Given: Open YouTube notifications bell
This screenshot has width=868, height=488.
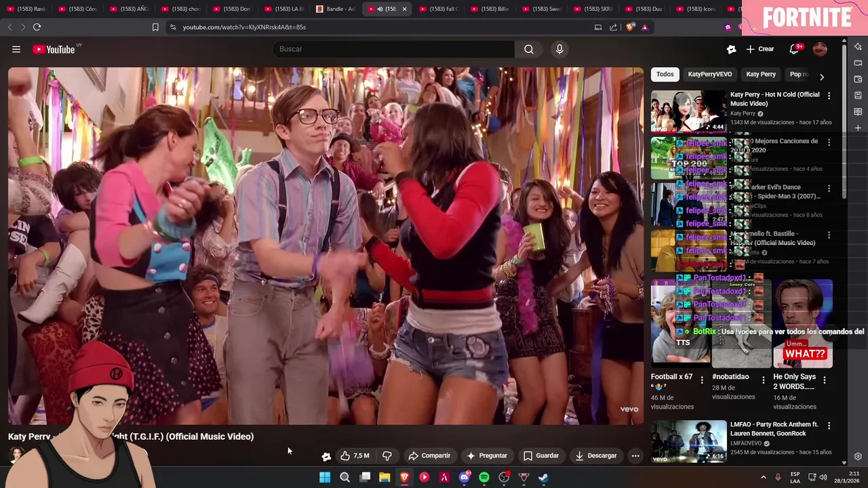Looking at the screenshot, I should tap(794, 49).
